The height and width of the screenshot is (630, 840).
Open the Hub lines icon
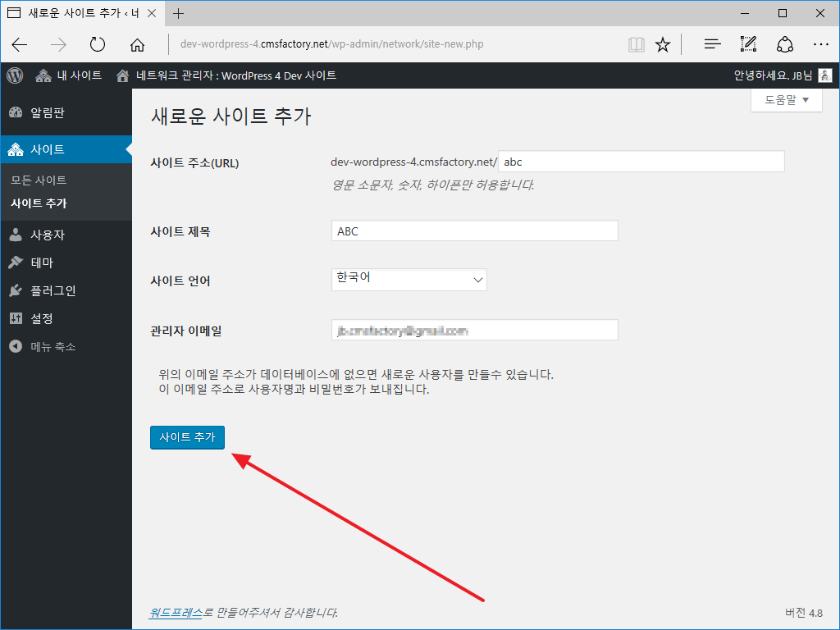point(712,44)
